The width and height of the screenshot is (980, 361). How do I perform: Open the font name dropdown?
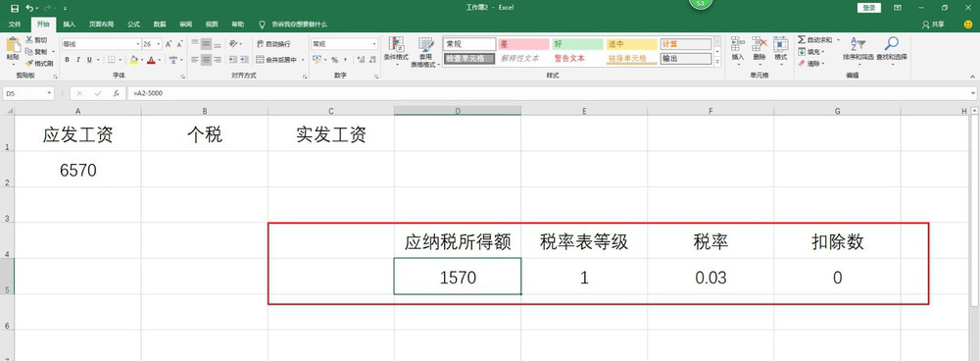click(x=138, y=44)
